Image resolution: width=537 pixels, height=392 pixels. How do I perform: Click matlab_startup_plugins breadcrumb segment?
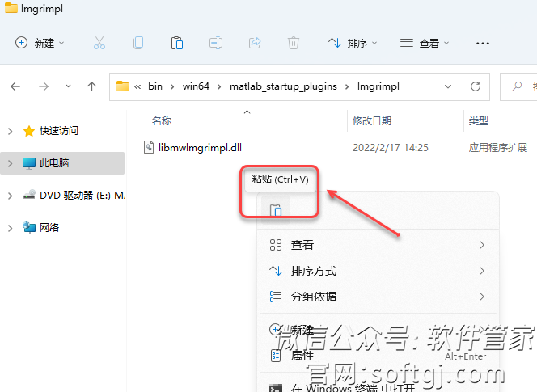(x=283, y=86)
